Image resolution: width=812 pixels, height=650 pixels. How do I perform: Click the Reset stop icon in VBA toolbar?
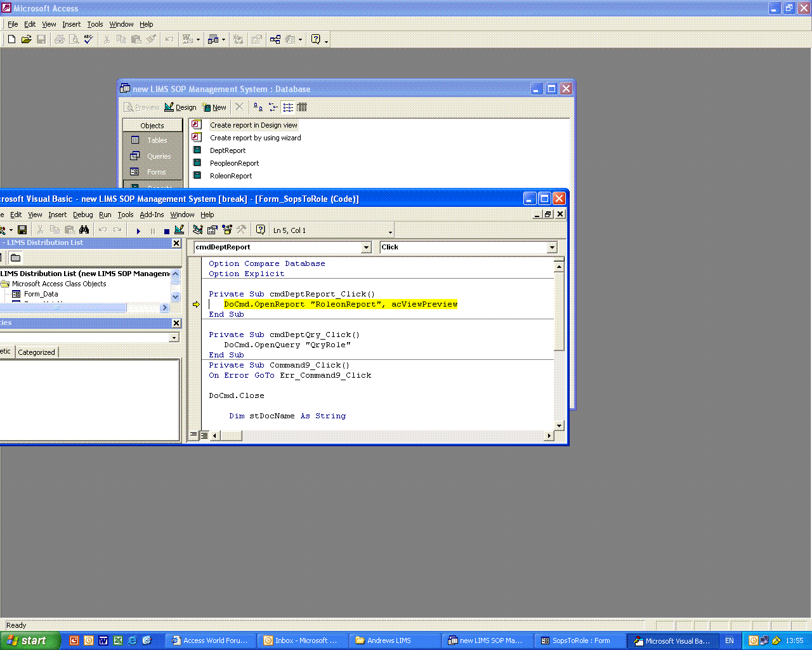(x=166, y=230)
